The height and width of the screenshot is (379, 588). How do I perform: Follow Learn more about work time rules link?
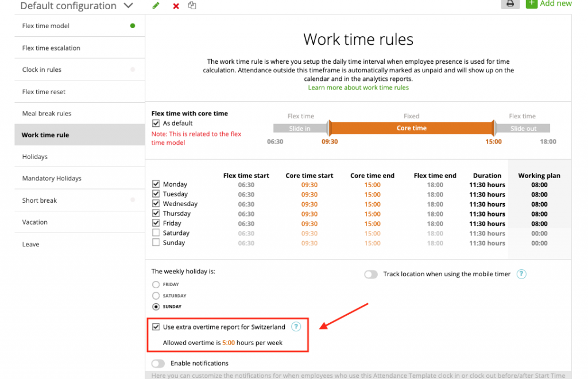point(358,88)
